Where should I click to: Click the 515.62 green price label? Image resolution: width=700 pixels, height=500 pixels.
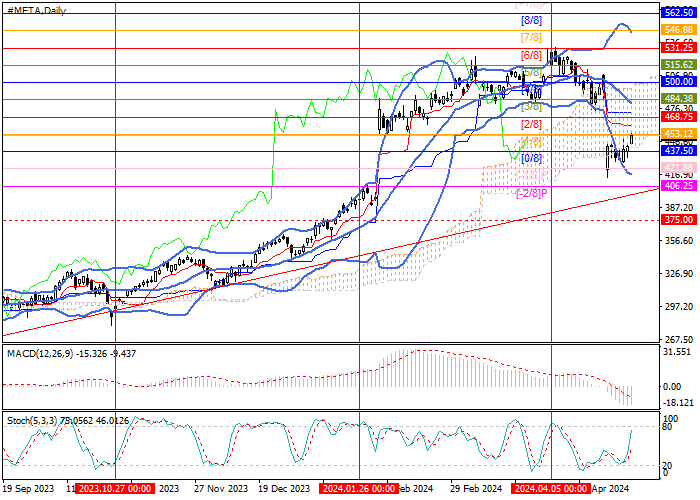tap(678, 65)
